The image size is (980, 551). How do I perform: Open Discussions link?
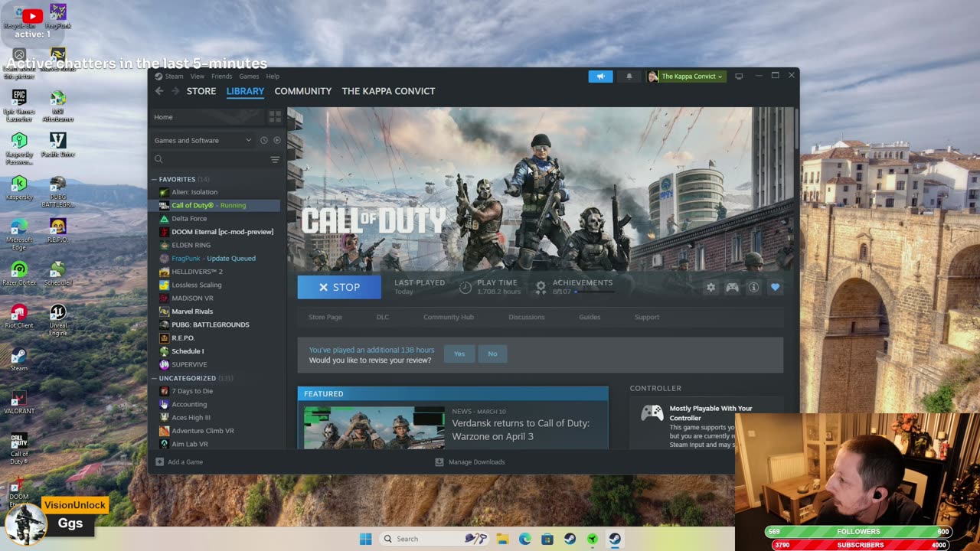(x=527, y=317)
